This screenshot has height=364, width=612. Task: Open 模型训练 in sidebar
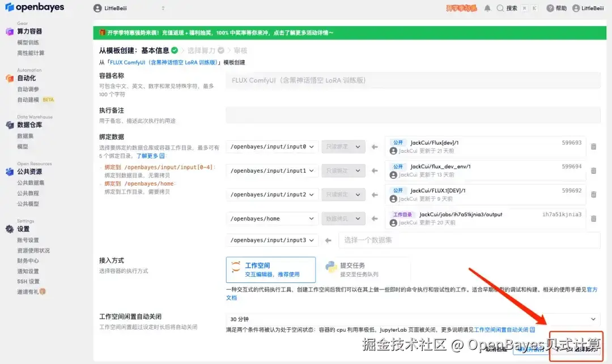(28, 42)
